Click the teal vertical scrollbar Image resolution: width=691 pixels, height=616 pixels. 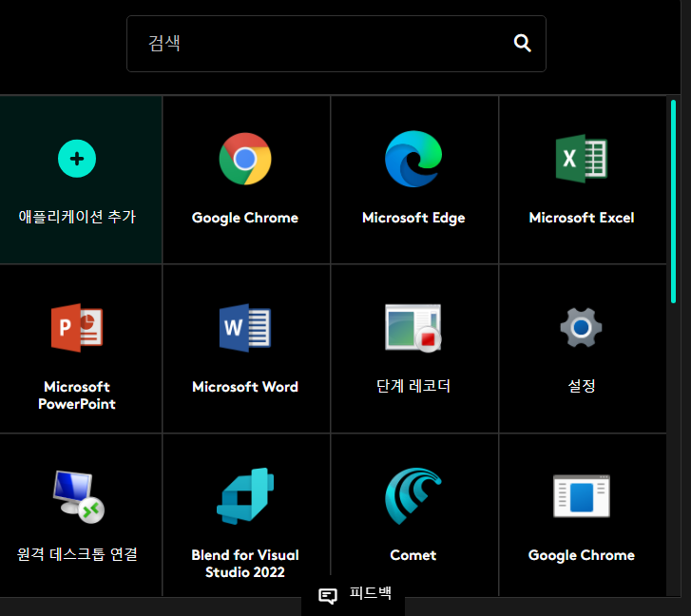pos(673,202)
